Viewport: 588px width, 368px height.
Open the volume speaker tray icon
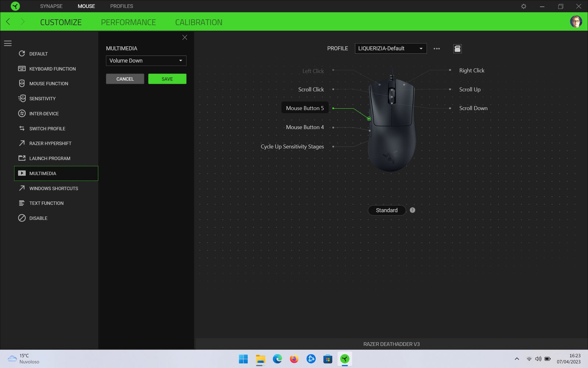pos(538,359)
